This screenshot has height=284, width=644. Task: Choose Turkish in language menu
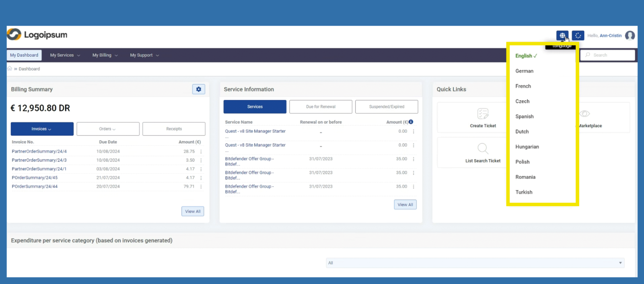(524, 192)
